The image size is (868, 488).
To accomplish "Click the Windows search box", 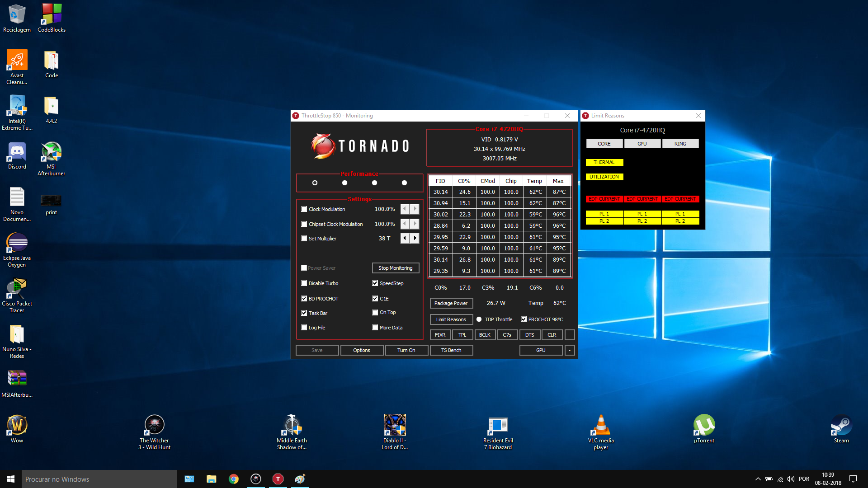I will coord(99,479).
